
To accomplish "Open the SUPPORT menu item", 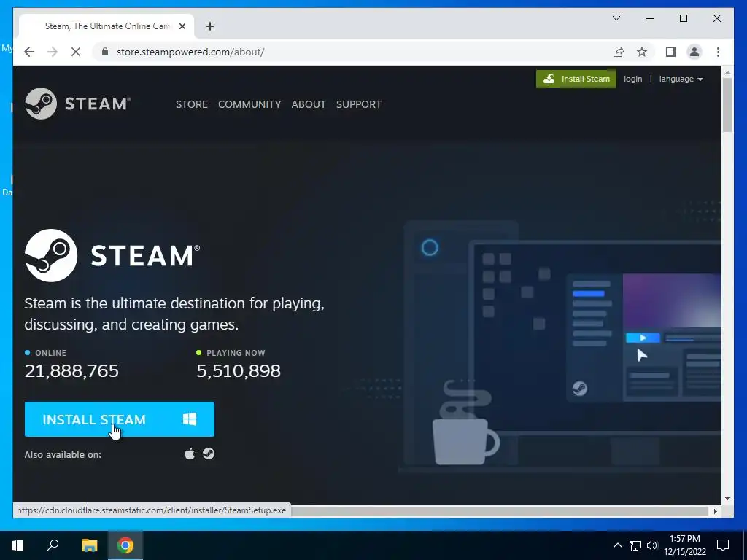I will [x=359, y=104].
